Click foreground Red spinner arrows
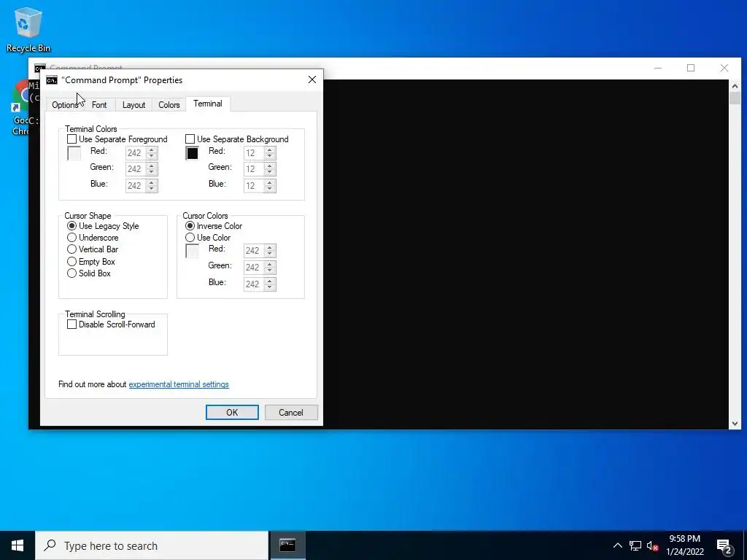 pos(152,153)
